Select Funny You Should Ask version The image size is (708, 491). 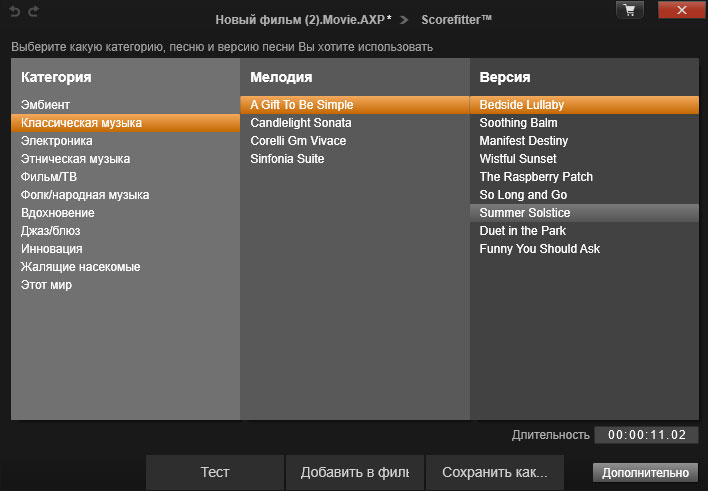(540, 249)
